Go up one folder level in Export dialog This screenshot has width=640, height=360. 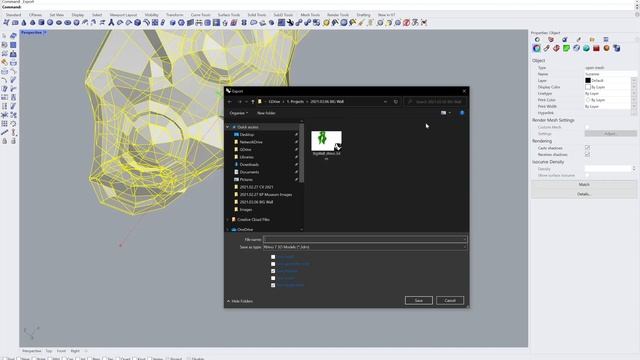pyautogui.click(x=253, y=102)
